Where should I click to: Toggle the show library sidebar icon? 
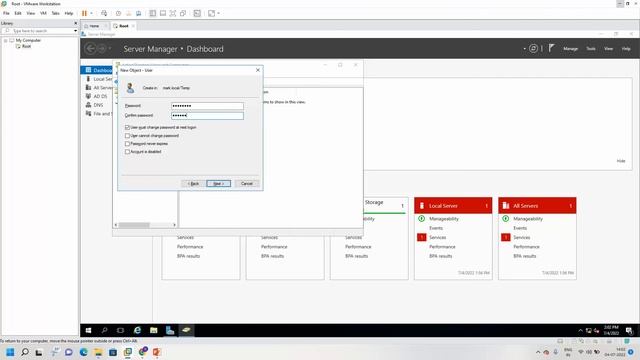click(x=153, y=13)
